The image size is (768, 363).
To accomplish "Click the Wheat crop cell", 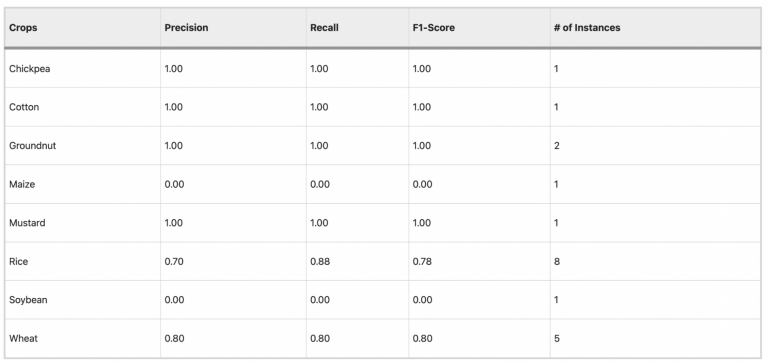I will tap(23, 339).
